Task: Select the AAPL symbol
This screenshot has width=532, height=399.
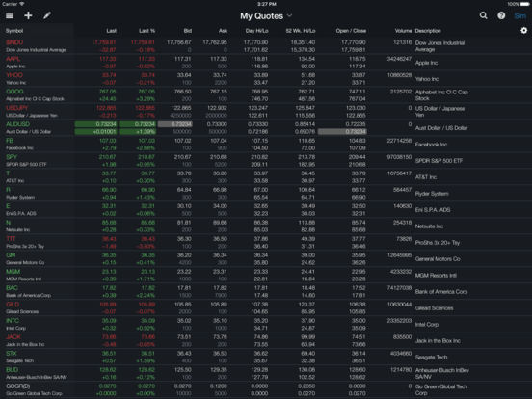Action: point(13,59)
